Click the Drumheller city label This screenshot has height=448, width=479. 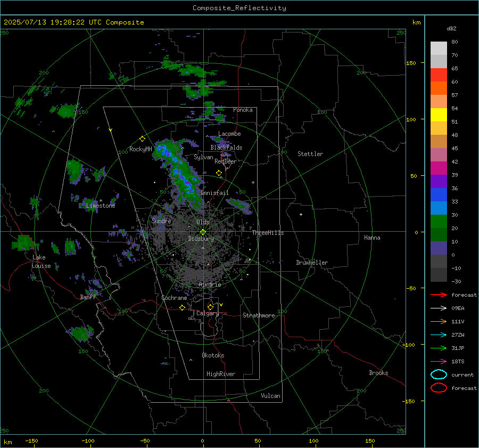(312, 263)
